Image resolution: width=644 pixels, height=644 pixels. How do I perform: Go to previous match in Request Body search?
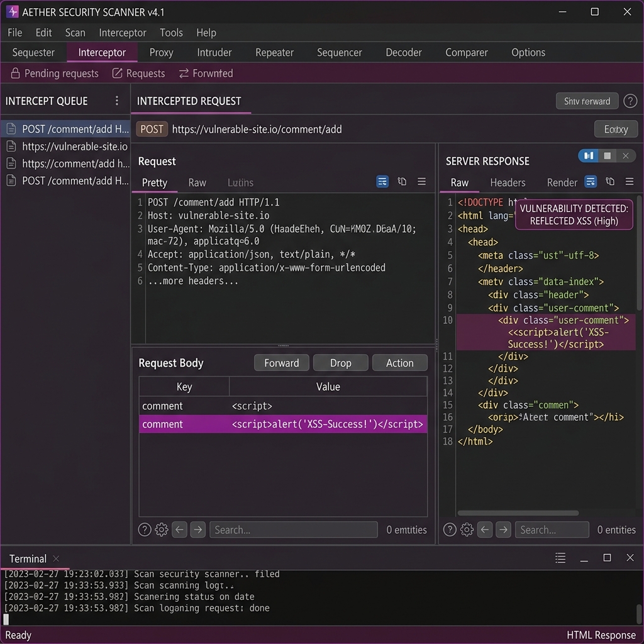(x=179, y=530)
